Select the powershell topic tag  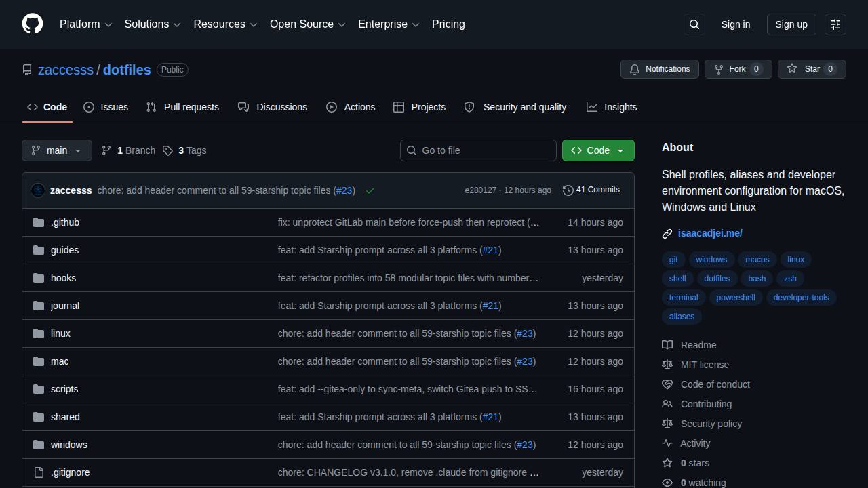tap(736, 298)
